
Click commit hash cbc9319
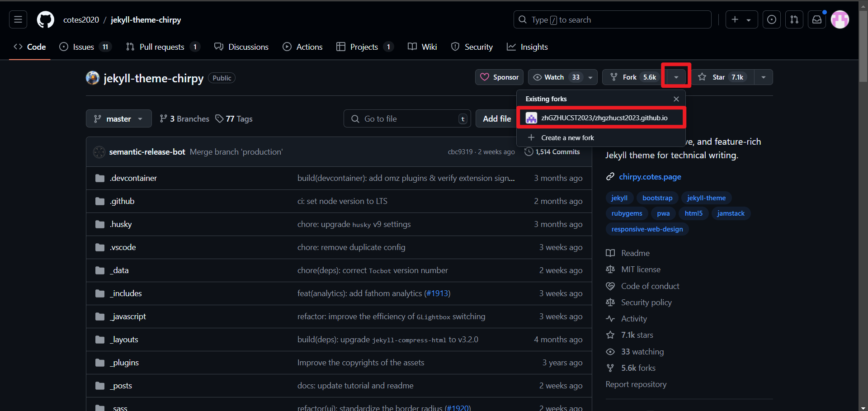coord(460,152)
